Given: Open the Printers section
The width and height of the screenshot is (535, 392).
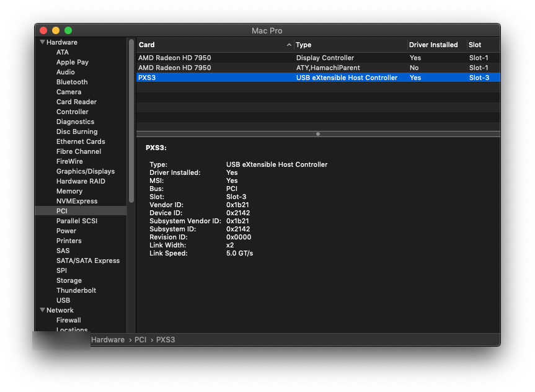Looking at the screenshot, I should click(x=69, y=241).
